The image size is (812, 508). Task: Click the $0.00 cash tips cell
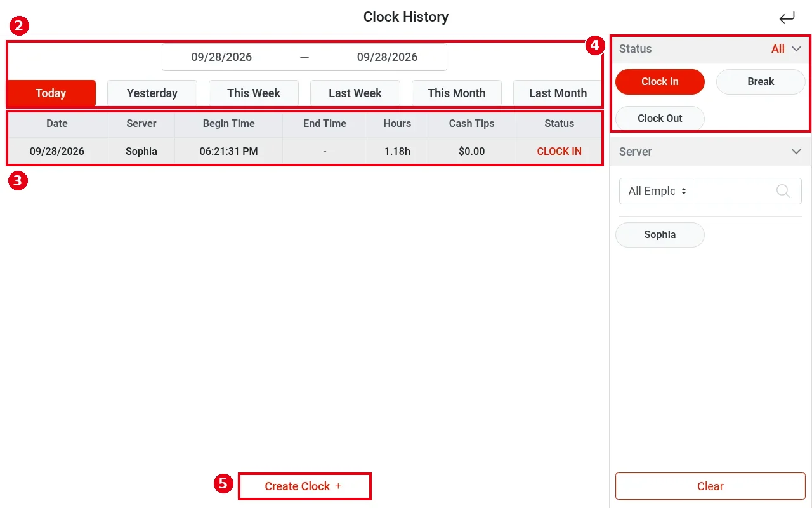(471, 152)
